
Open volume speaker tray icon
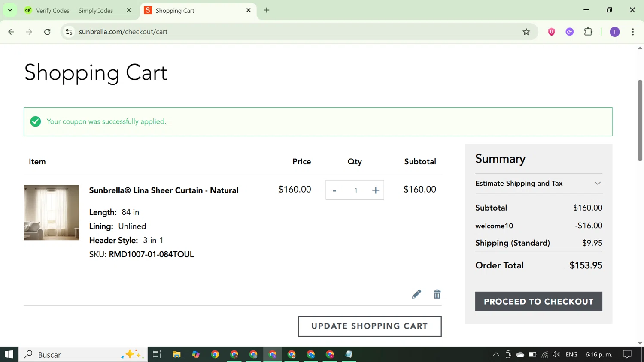556,354
